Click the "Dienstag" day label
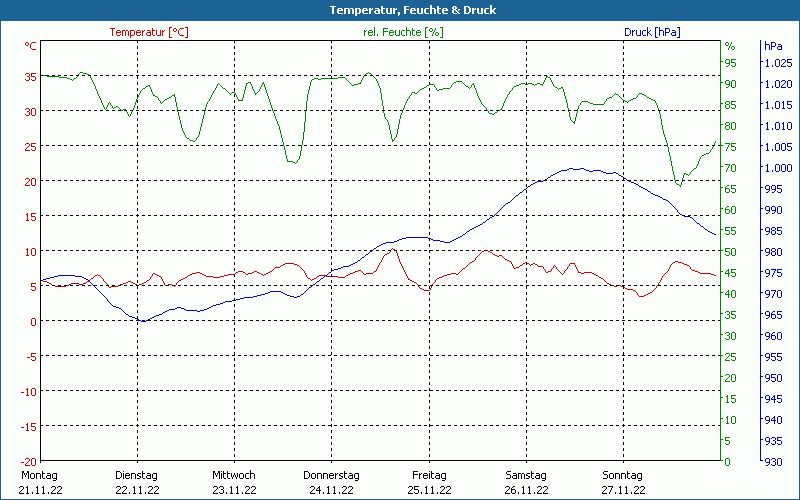The image size is (800, 500). coord(136,475)
